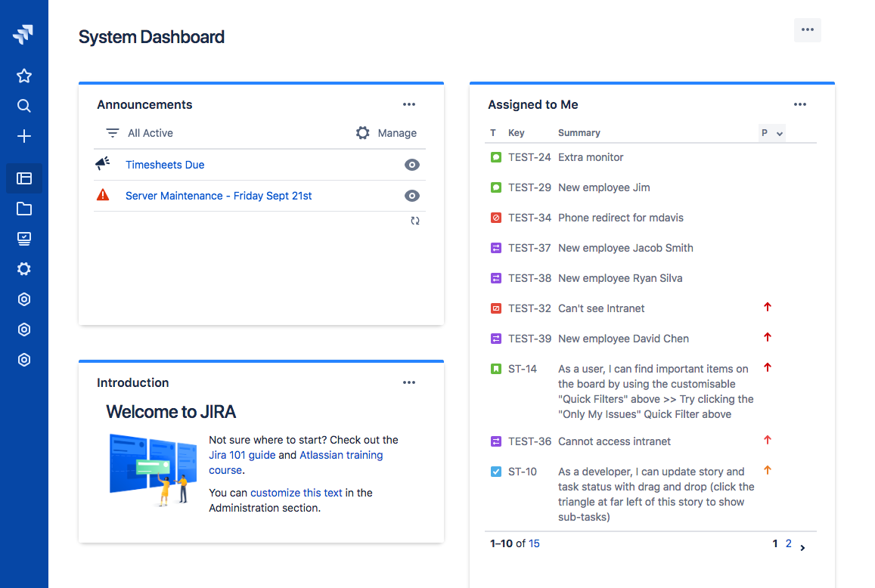Click the Manage announcements button
Screen dimensions: 875x588
tap(397, 133)
